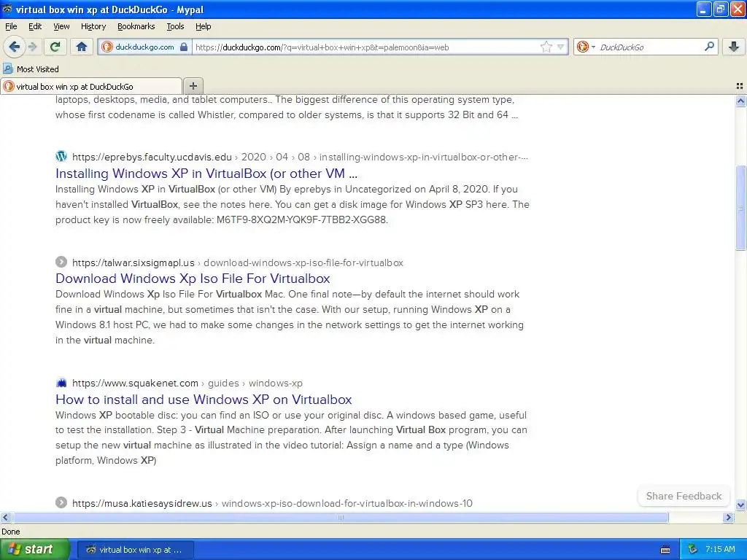The height and width of the screenshot is (560, 747).
Task: Click the 'download-windows-xp-iso-file-for-virtualbox' breadcrumb
Action: coord(303,262)
